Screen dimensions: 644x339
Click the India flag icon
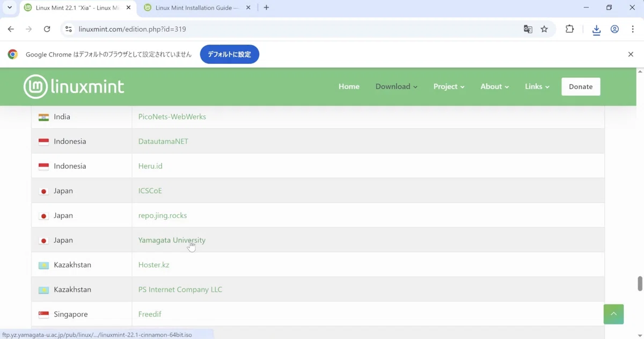click(x=43, y=117)
